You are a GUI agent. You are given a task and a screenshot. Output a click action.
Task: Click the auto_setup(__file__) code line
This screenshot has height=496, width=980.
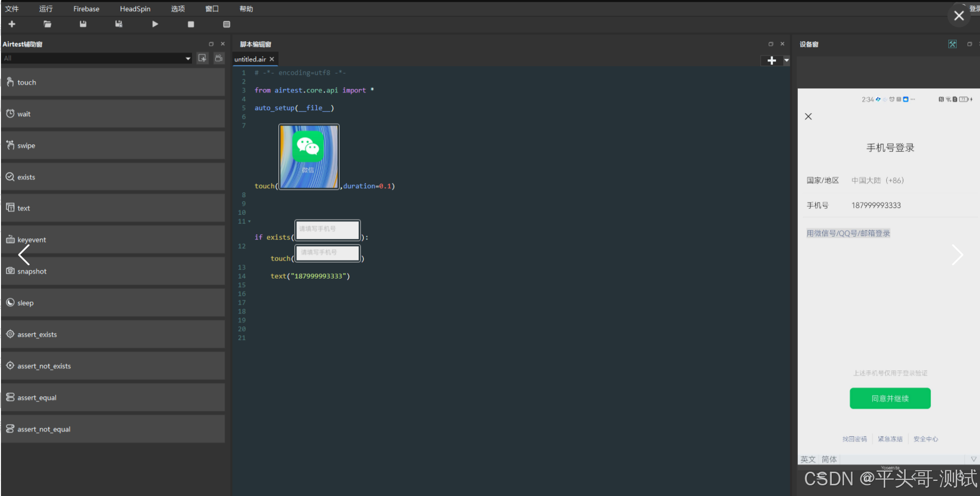[294, 108]
